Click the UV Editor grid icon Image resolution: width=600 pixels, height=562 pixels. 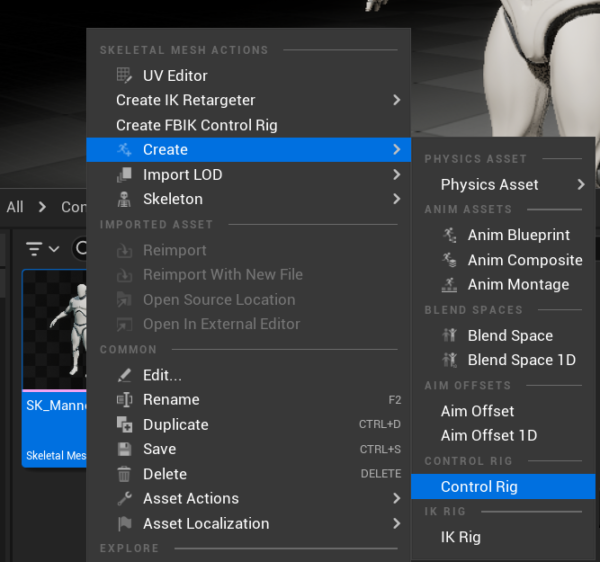(124, 75)
